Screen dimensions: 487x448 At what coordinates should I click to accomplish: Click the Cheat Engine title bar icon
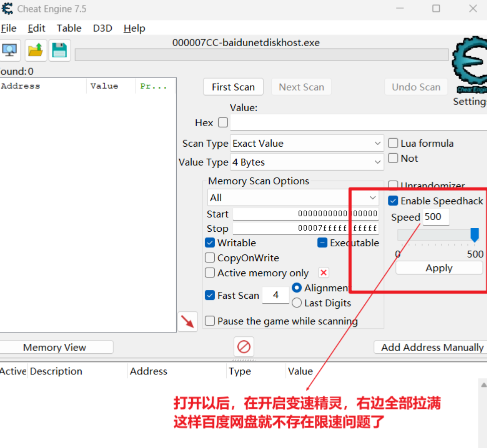pyautogui.click(x=7, y=9)
